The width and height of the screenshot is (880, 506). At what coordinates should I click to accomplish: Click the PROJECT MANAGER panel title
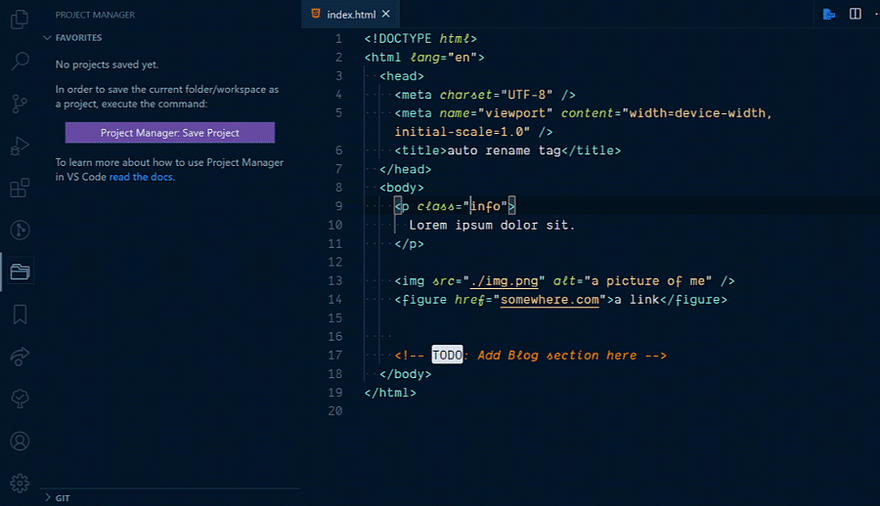(x=95, y=15)
